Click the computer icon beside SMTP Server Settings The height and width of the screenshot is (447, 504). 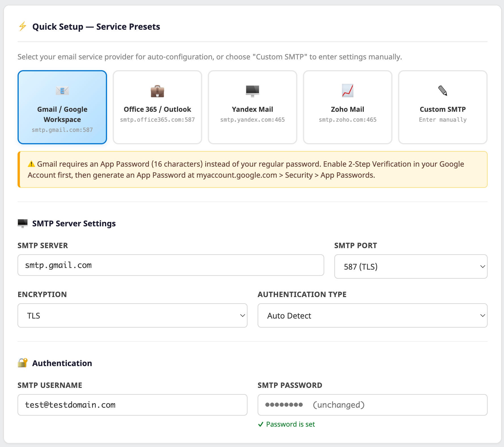23,223
